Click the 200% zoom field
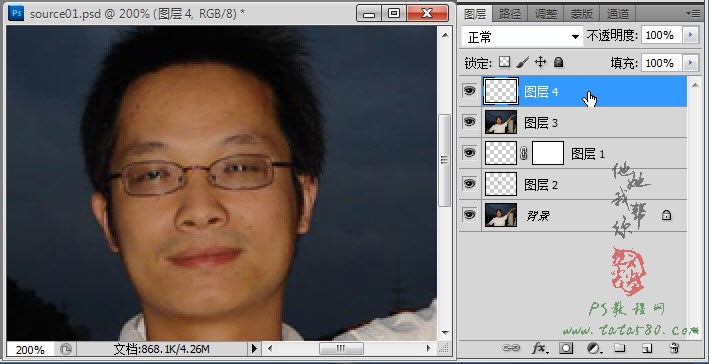709x364 pixels. pos(30,350)
